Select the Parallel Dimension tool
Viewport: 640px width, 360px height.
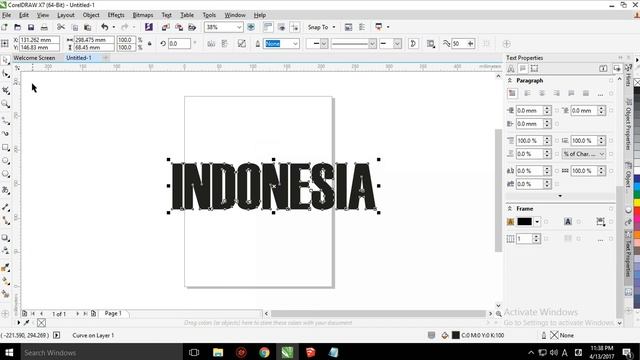click(5, 207)
